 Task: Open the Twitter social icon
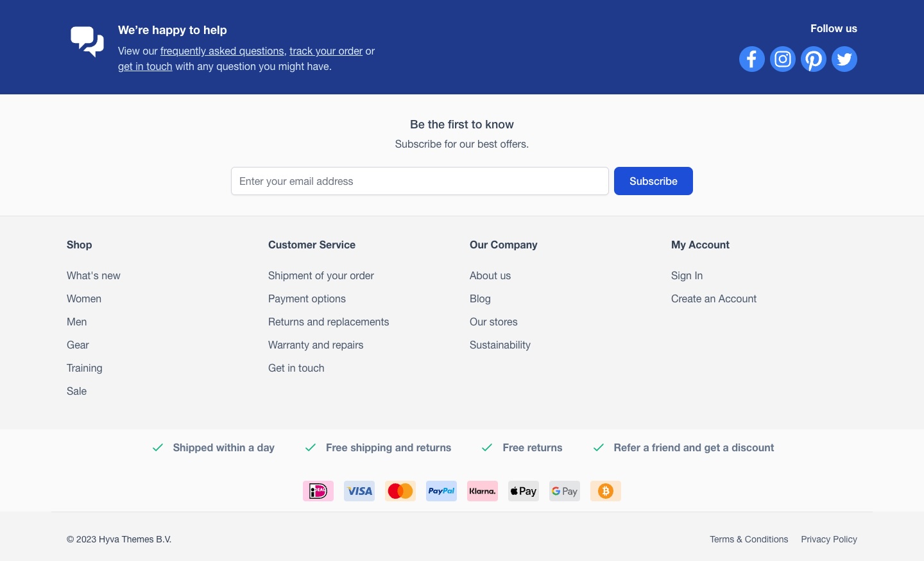(844, 59)
